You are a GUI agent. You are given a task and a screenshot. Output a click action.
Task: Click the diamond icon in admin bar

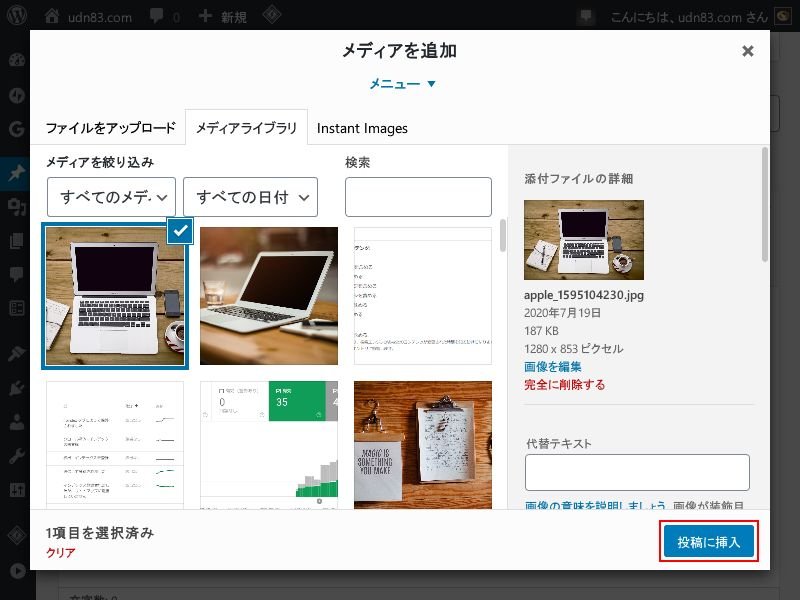(271, 15)
